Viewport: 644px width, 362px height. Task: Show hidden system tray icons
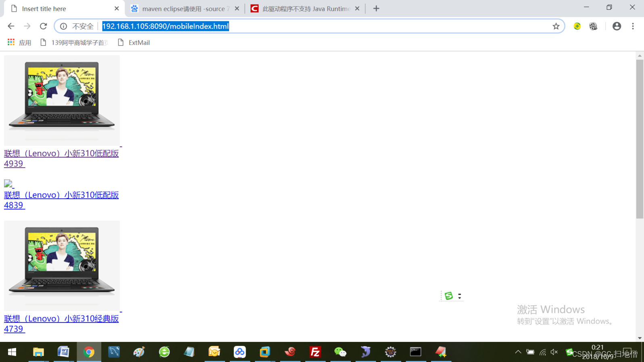coord(518,352)
